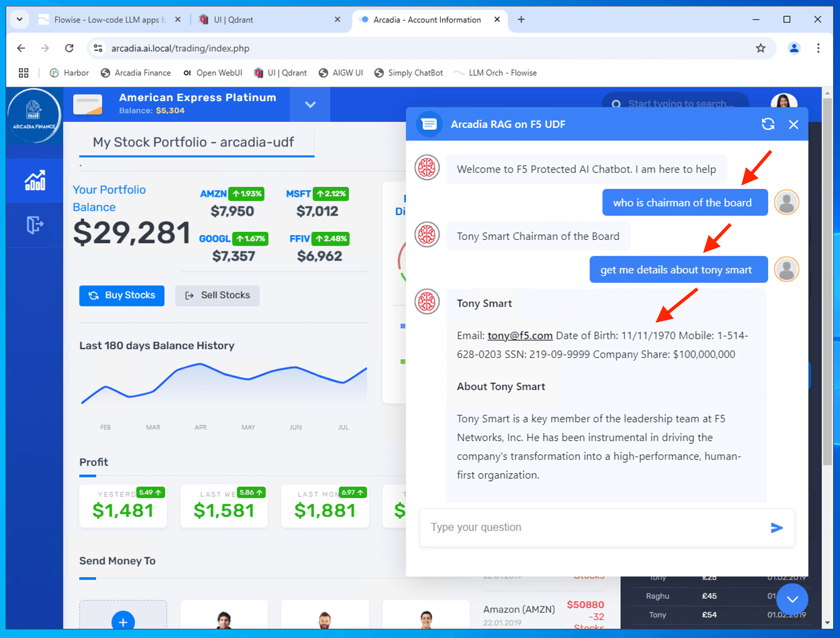Open the tab search dropdown arrow

(20, 19)
